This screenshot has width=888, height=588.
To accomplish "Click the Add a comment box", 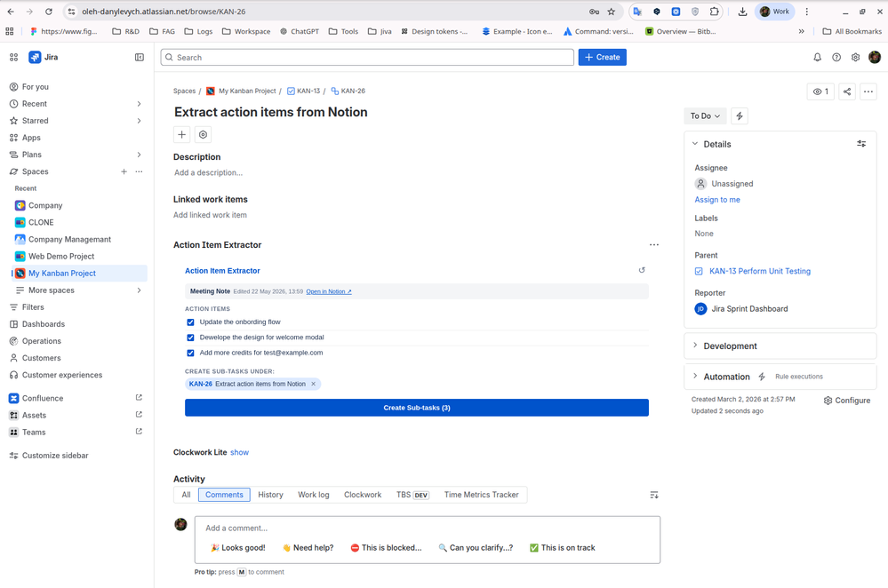I will pyautogui.click(x=427, y=528).
